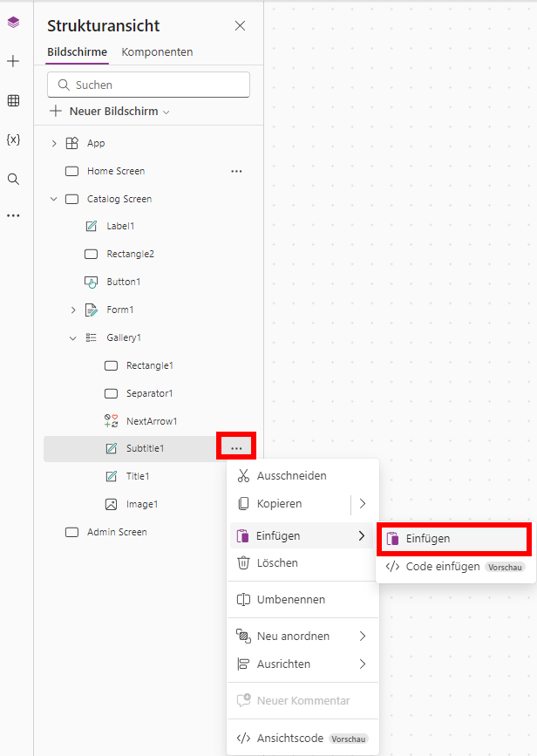Viewport: 537px width, 756px height.
Task: Open the Data table icon in sidebar
Action: coord(13,100)
